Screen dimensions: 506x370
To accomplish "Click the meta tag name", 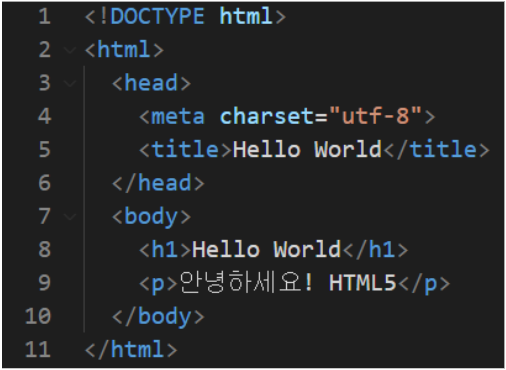I will 178,117.
